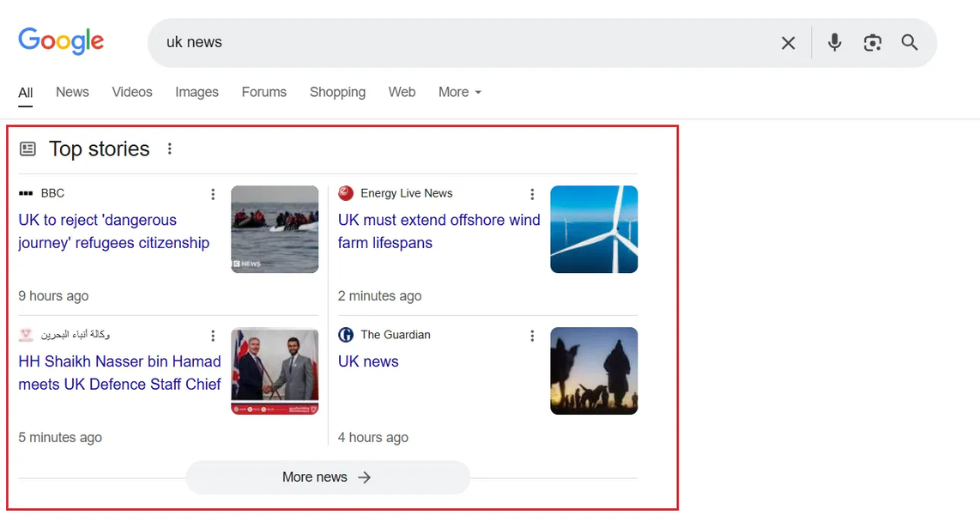Click the sunset silhouettes thumbnail

coord(594,371)
